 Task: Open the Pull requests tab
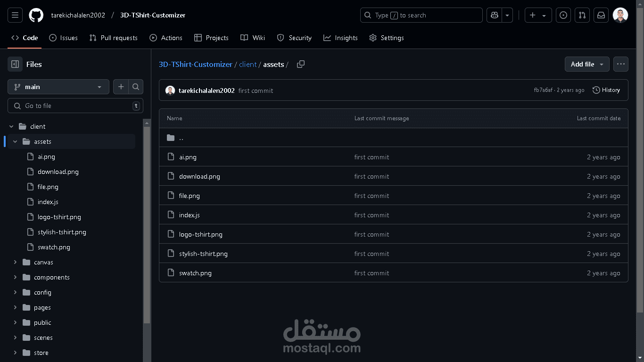(113, 38)
